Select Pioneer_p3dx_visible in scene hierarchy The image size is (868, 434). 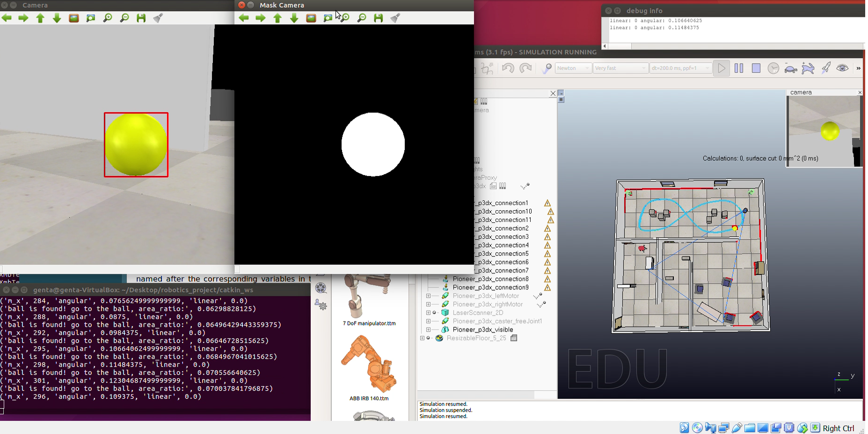click(x=483, y=330)
